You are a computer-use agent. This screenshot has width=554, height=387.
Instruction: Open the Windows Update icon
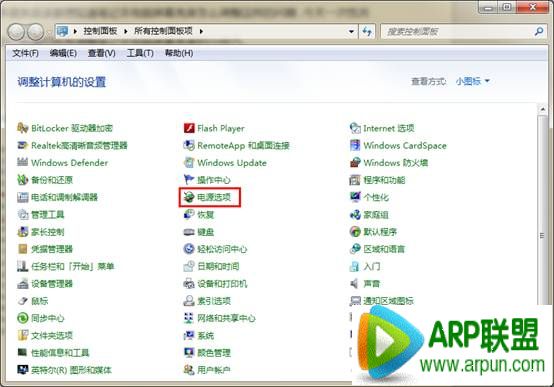tap(189, 163)
